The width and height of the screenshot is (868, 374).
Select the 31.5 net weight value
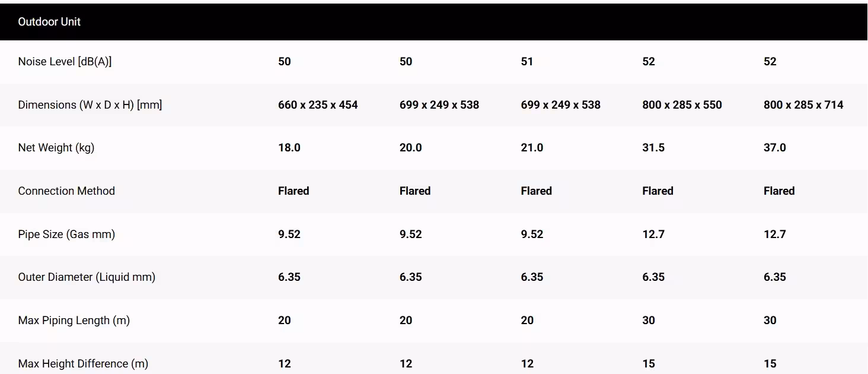tap(653, 148)
